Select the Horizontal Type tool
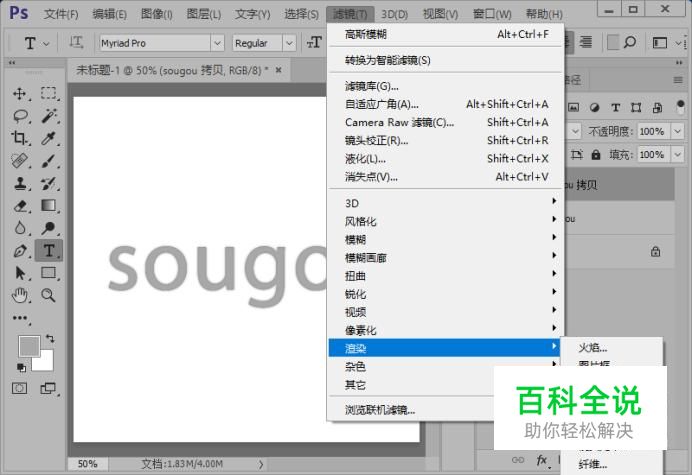 pyautogui.click(x=49, y=250)
